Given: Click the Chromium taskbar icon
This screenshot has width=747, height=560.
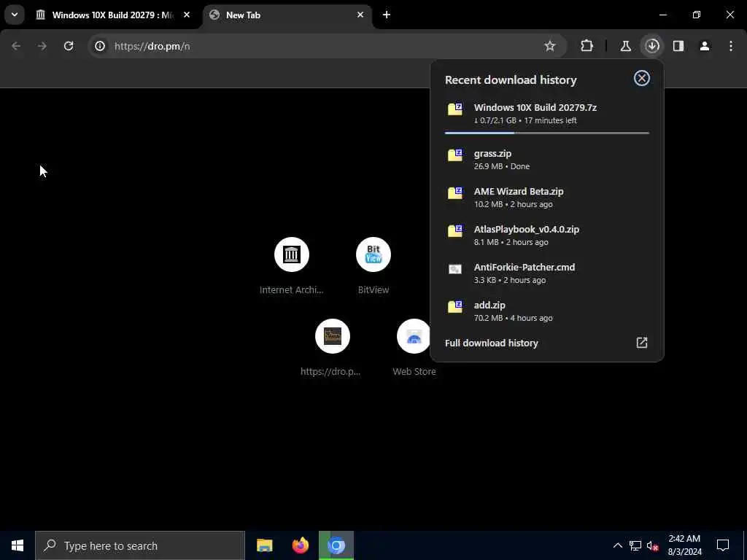Looking at the screenshot, I should 336,545.
